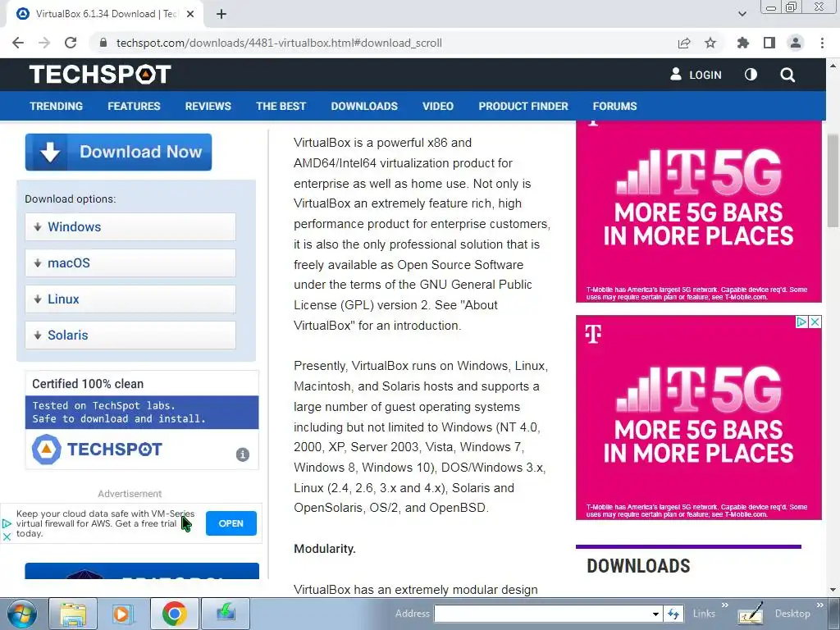This screenshot has width=840, height=630.
Task: Close the VM-Series ad with X icon
Action: click(x=7, y=536)
